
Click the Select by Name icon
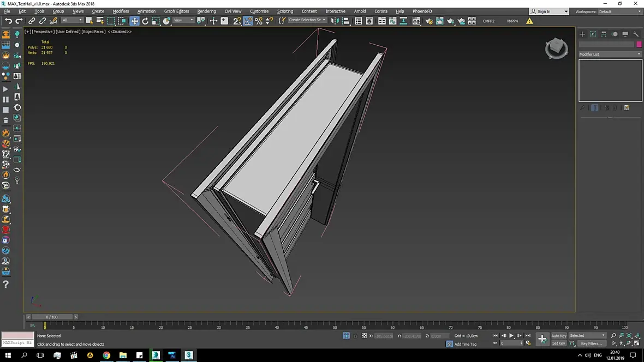(x=100, y=21)
